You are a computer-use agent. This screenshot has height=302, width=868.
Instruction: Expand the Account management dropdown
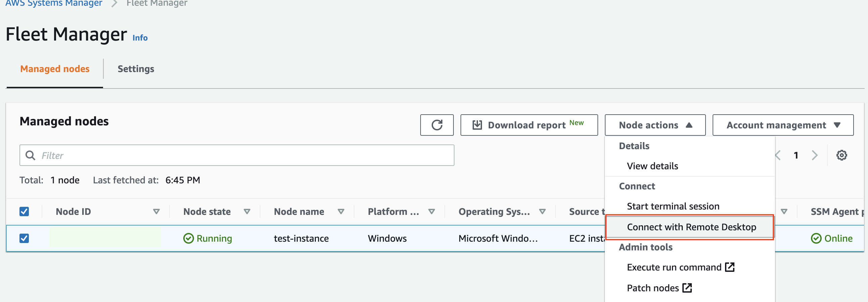[x=783, y=125]
